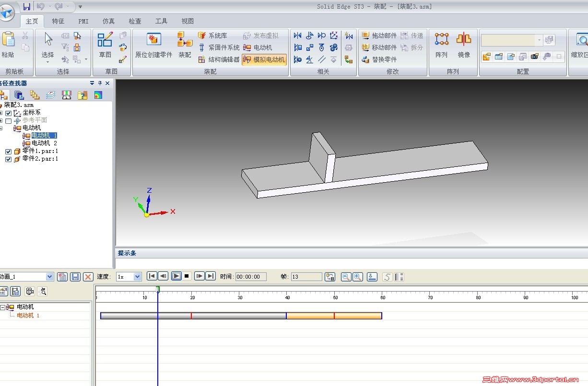Toggle 模拟电动机 simulate motor
588x386 pixels.
pos(264,59)
